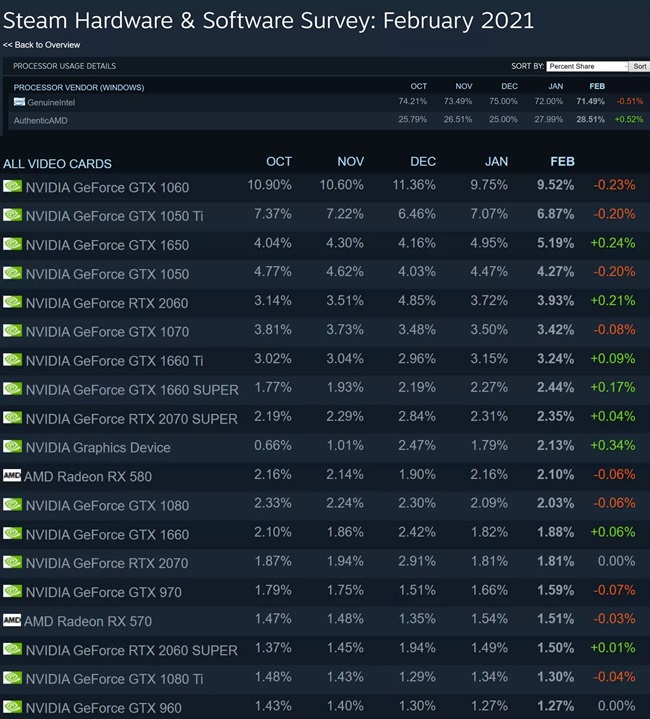Click the FEB column header in video cards
650x719 pixels.
[562, 161]
